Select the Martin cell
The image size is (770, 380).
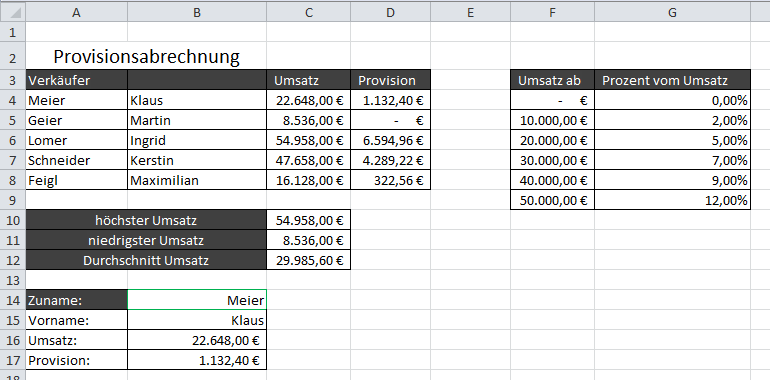pos(197,120)
